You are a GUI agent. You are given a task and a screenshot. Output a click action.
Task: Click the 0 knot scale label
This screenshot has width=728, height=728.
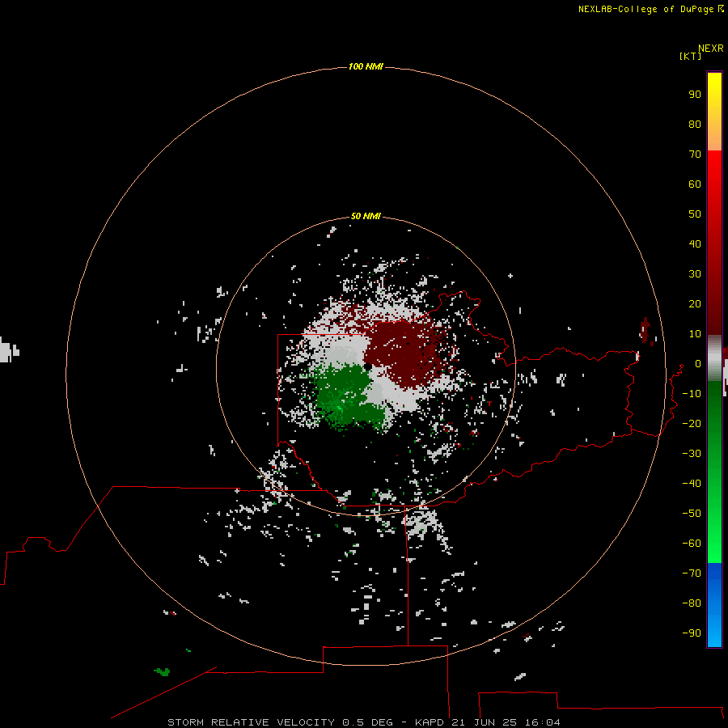click(698, 364)
